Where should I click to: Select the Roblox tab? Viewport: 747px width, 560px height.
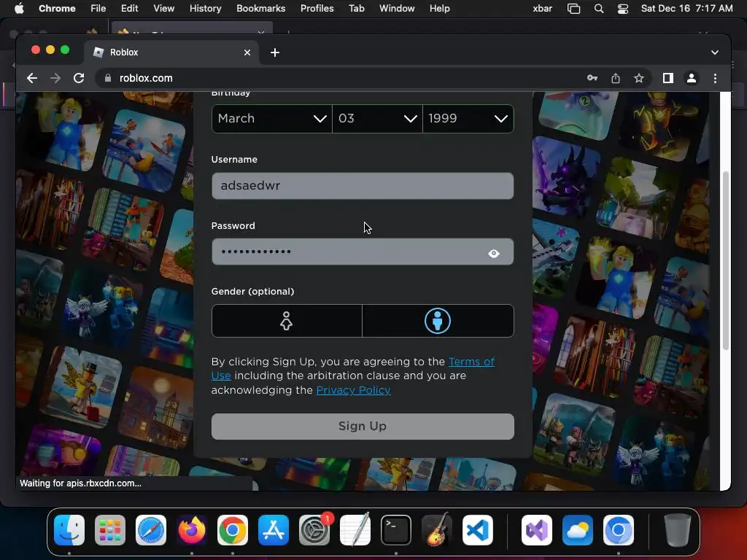(171, 52)
